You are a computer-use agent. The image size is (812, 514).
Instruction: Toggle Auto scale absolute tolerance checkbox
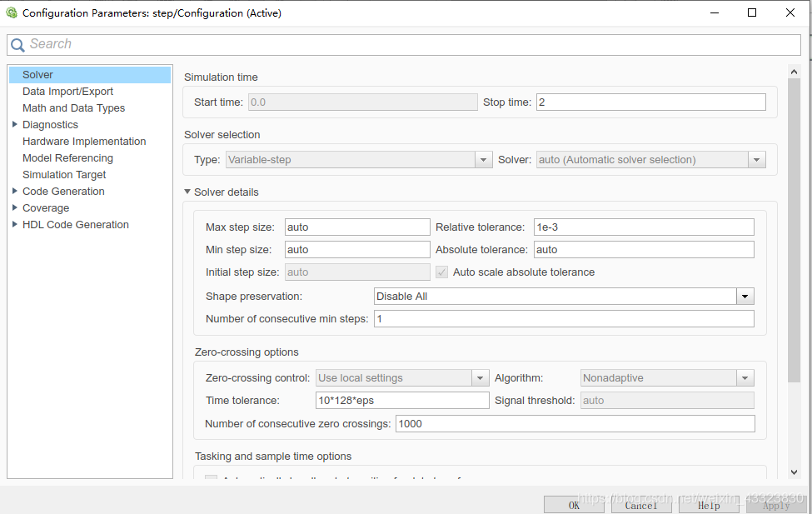(441, 272)
